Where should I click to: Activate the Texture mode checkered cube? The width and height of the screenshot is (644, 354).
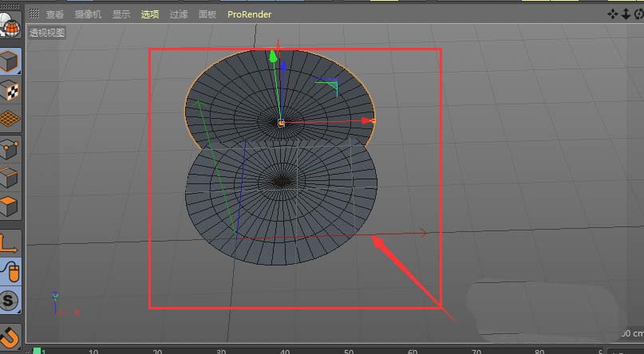pyautogui.click(x=11, y=91)
